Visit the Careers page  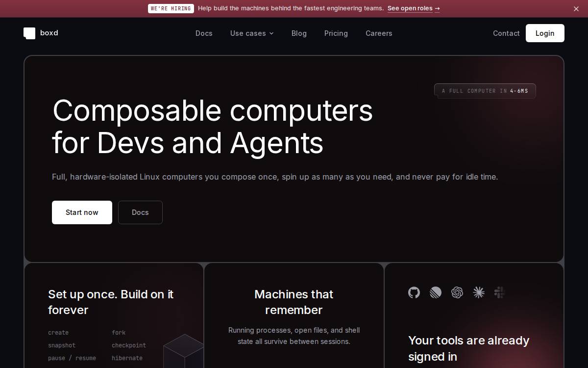coord(379,33)
